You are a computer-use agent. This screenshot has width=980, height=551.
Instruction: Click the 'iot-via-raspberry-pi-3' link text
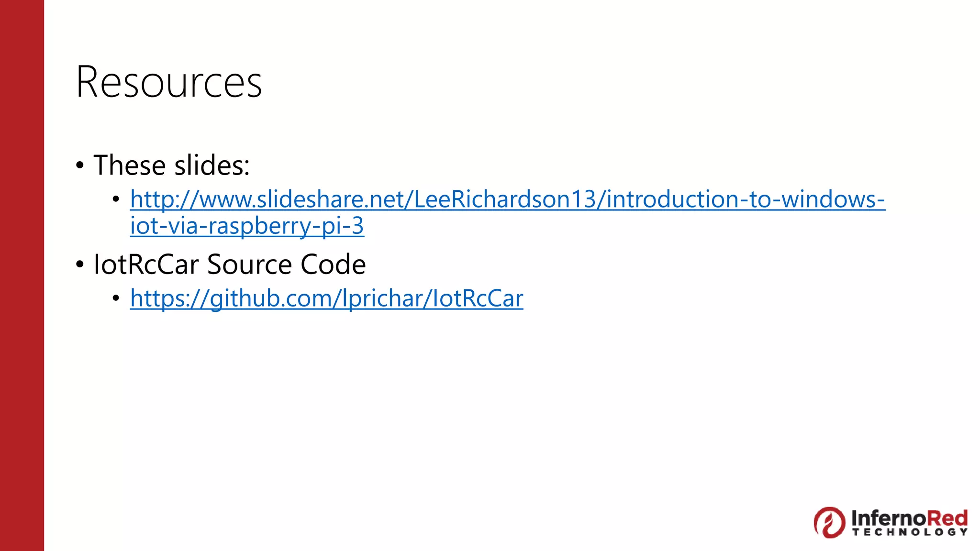(247, 226)
